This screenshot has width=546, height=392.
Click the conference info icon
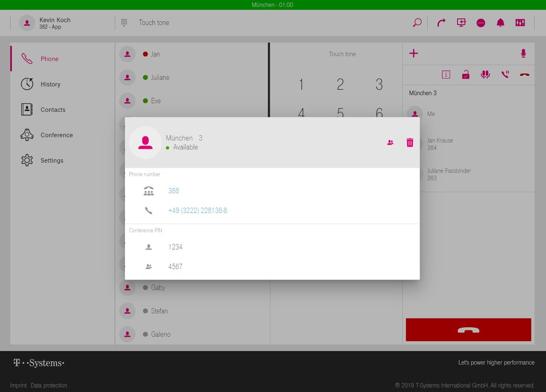click(x=446, y=75)
